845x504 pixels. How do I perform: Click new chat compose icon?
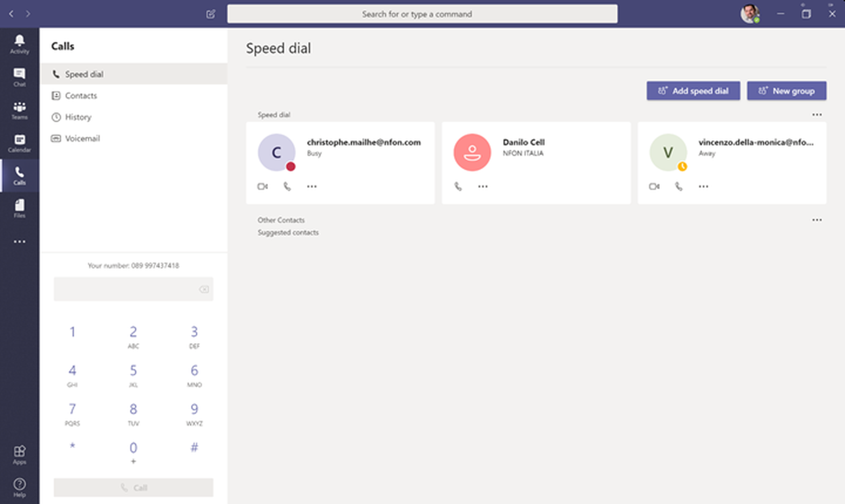tap(210, 14)
